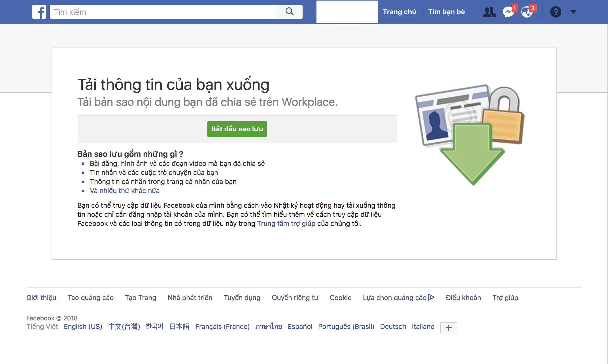Screen dimensions: 608x364
Task: Expand the account menu arrow
Action: point(573,12)
